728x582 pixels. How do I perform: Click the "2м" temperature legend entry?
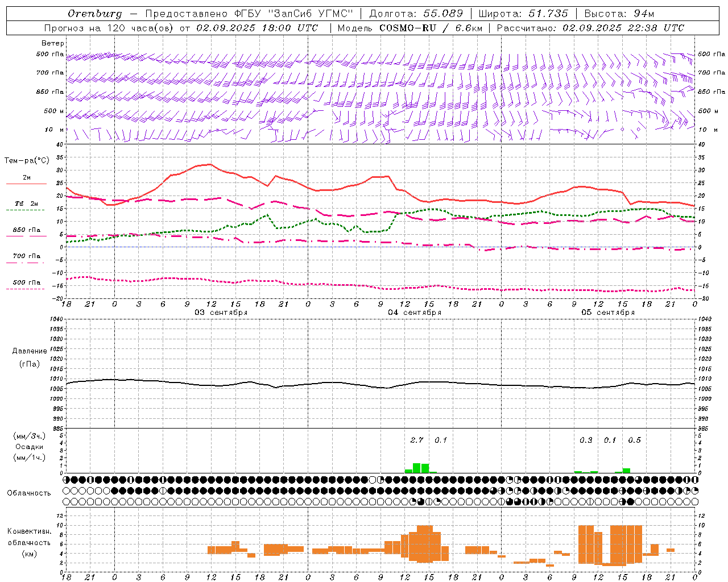point(27,178)
